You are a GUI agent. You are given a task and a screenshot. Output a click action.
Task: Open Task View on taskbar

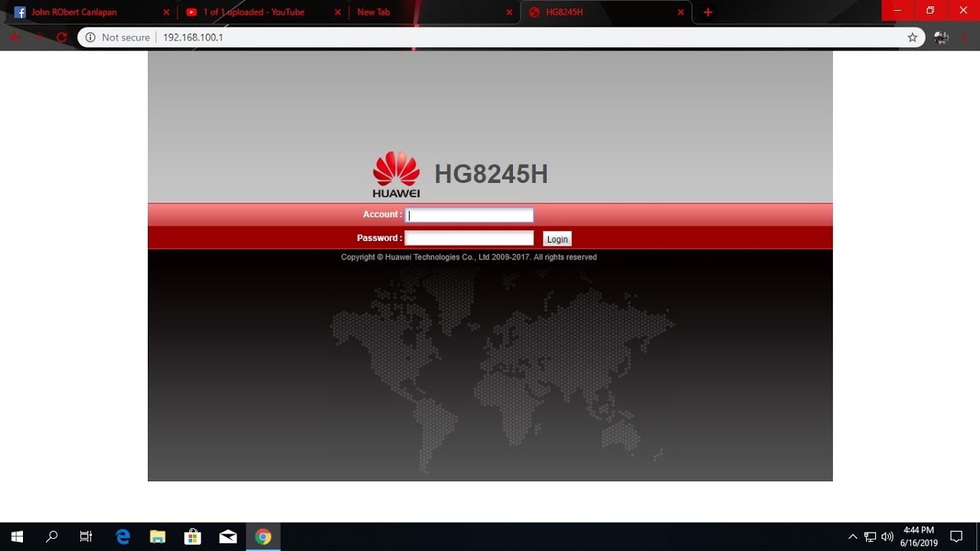(x=86, y=536)
